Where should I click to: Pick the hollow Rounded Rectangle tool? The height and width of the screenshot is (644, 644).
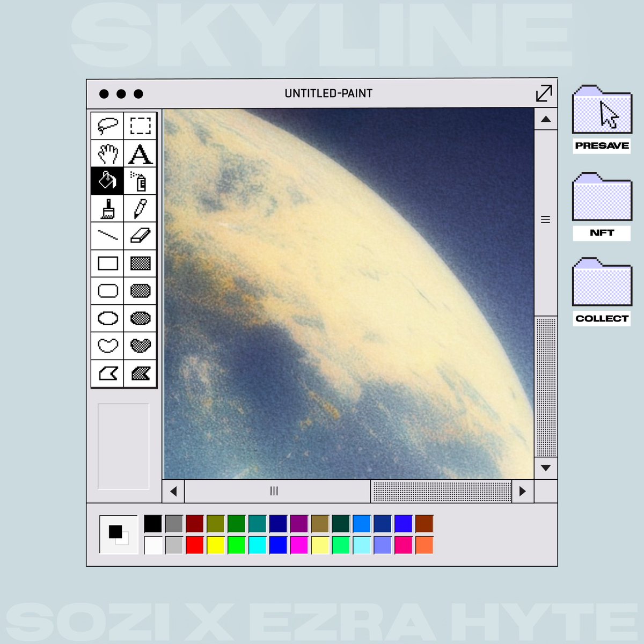[x=107, y=290]
